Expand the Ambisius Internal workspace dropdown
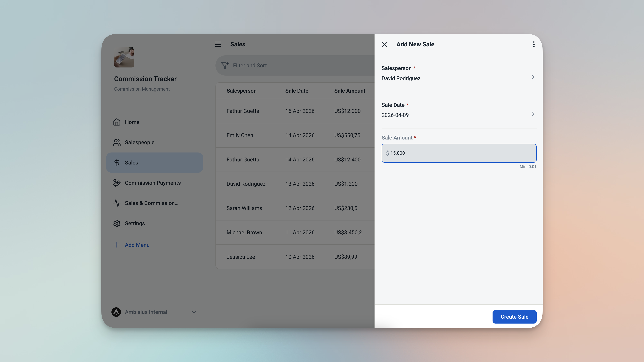 [194, 312]
